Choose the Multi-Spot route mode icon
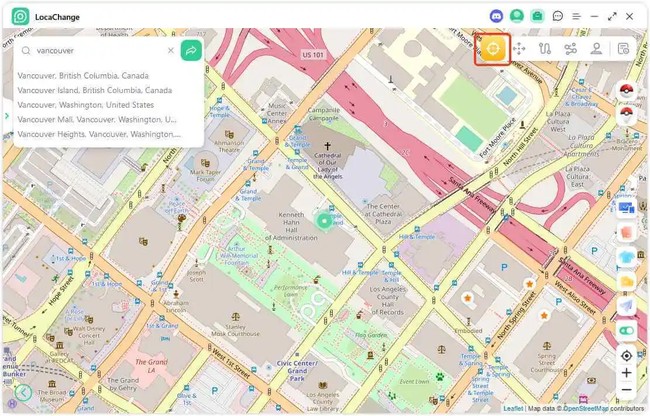This screenshot has width=650, height=416. tap(571, 49)
